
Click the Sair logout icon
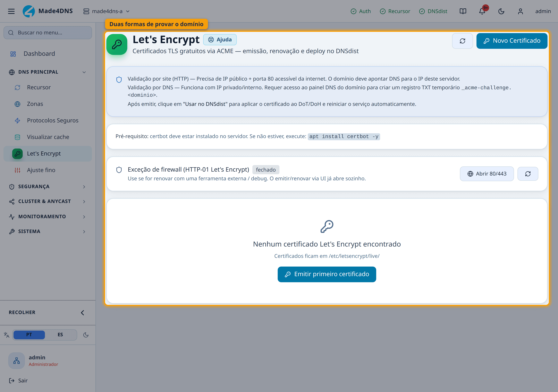point(12,381)
